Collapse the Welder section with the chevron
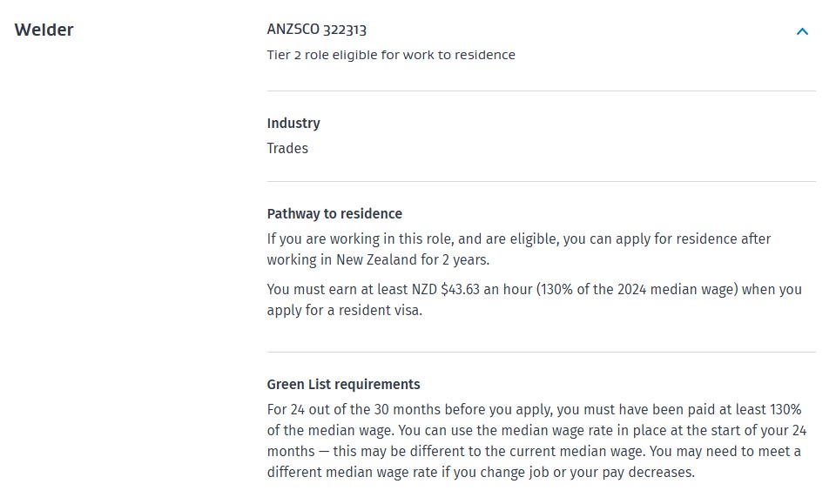 [802, 31]
